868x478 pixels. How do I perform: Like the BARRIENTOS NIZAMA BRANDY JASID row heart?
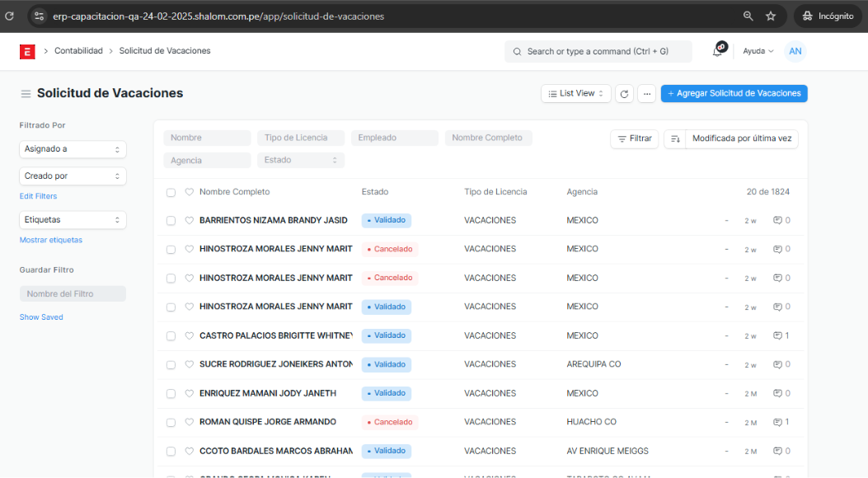pos(189,221)
